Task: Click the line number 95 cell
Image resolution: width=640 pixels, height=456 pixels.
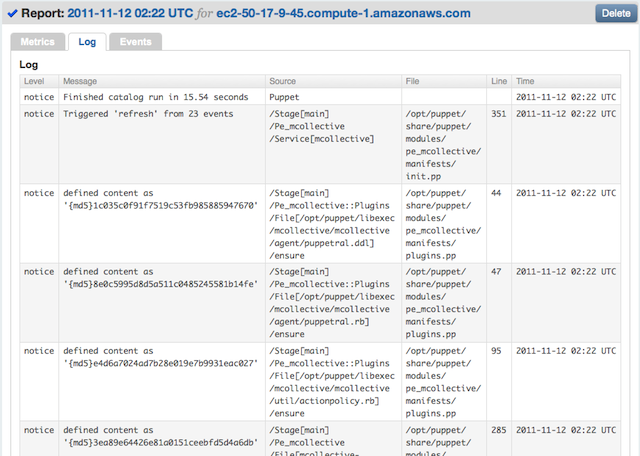Action: tap(497, 351)
